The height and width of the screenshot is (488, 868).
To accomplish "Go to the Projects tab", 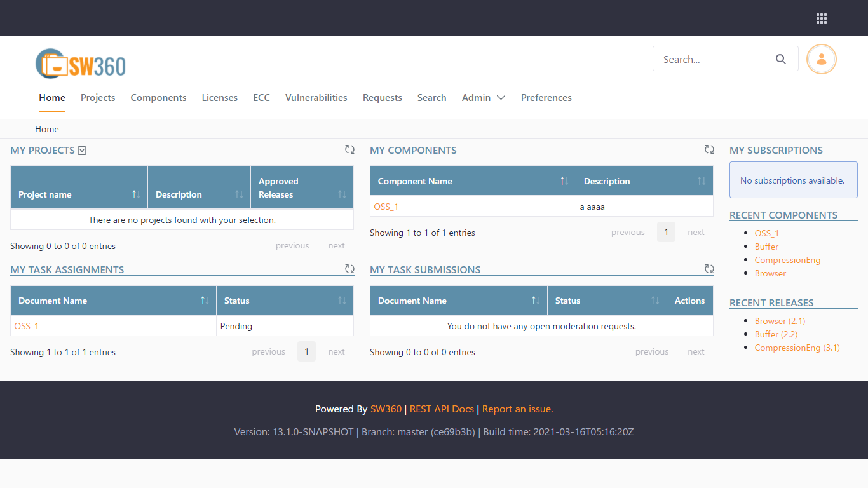I will 98,98.
